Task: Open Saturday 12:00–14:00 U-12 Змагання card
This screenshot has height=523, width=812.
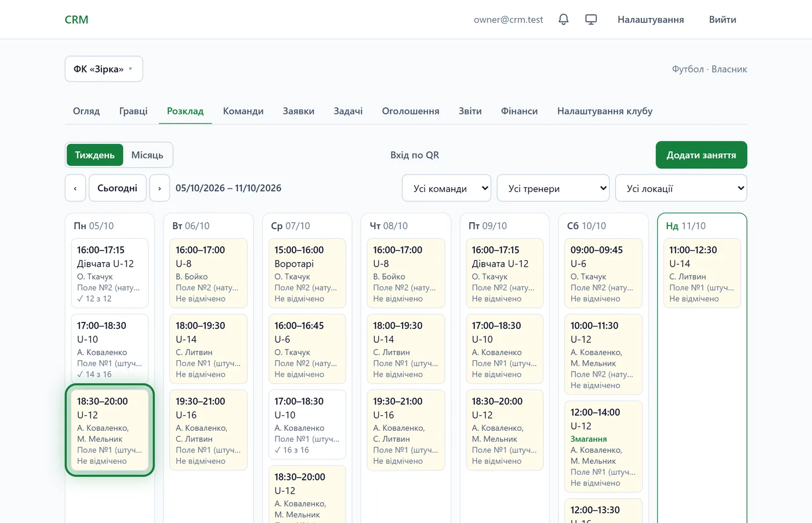Action: tap(603, 446)
